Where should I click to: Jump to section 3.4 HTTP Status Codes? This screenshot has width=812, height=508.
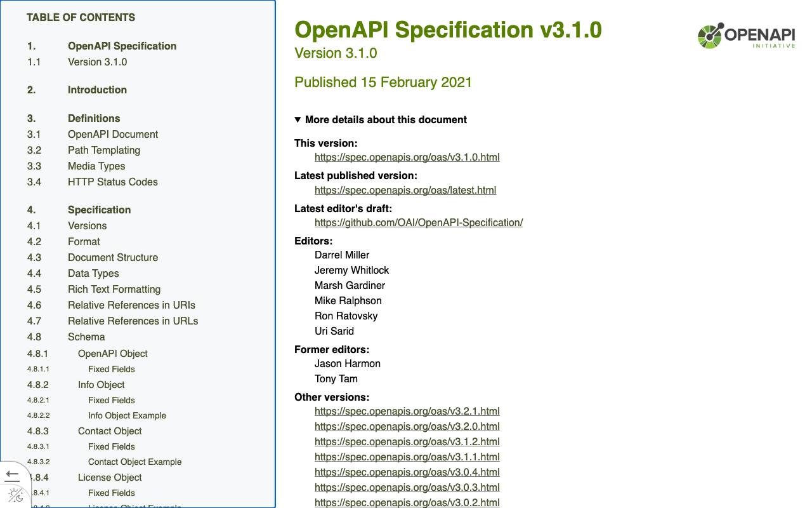[93, 182]
